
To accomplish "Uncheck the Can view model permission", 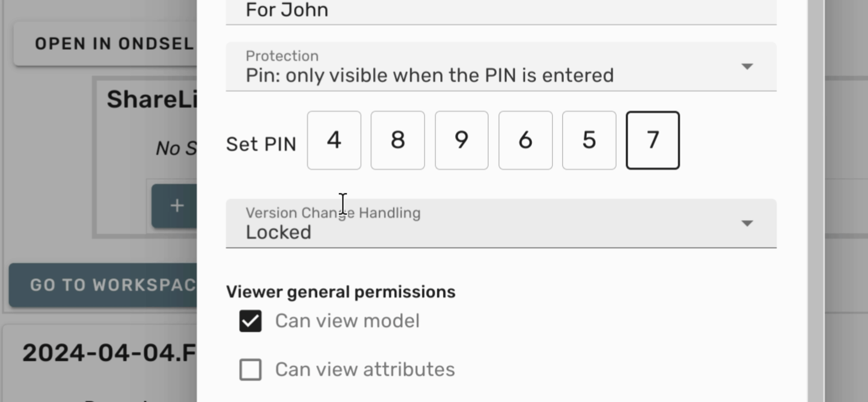I will pos(250,320).
